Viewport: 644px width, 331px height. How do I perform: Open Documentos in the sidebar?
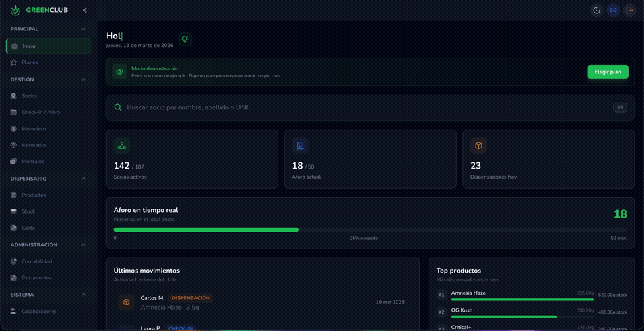pyautogui.click(x=49, y=277)
